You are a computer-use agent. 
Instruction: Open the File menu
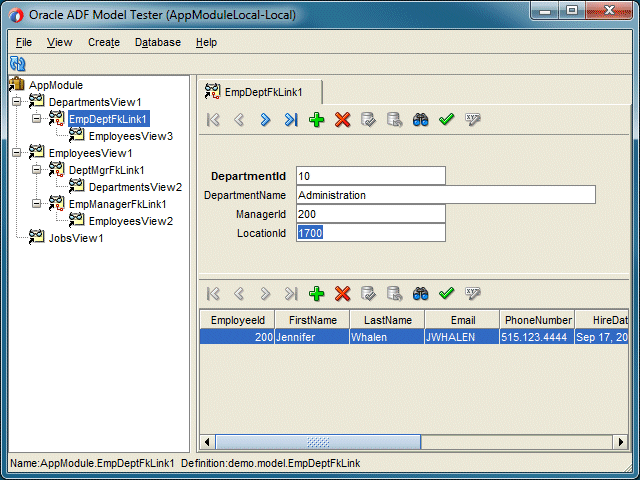point(24,42)
